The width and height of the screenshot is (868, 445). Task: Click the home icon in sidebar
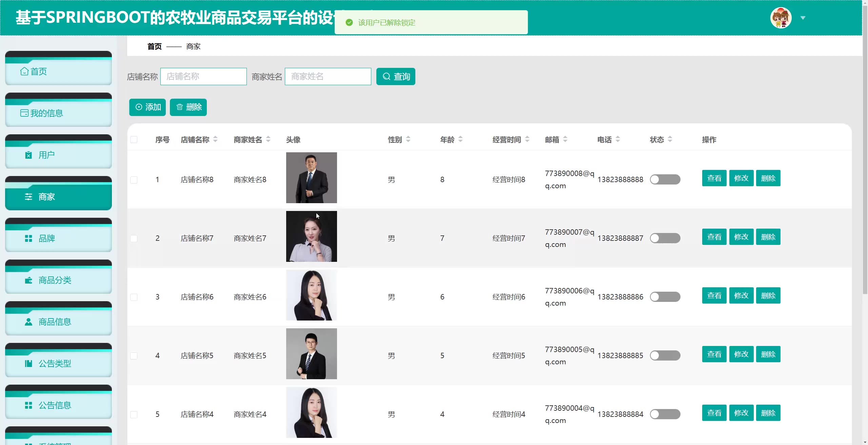point(24,71)
